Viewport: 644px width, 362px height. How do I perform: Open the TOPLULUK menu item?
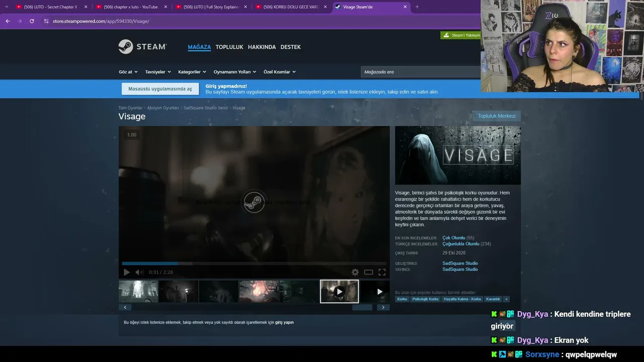click(x=229, y=47)
